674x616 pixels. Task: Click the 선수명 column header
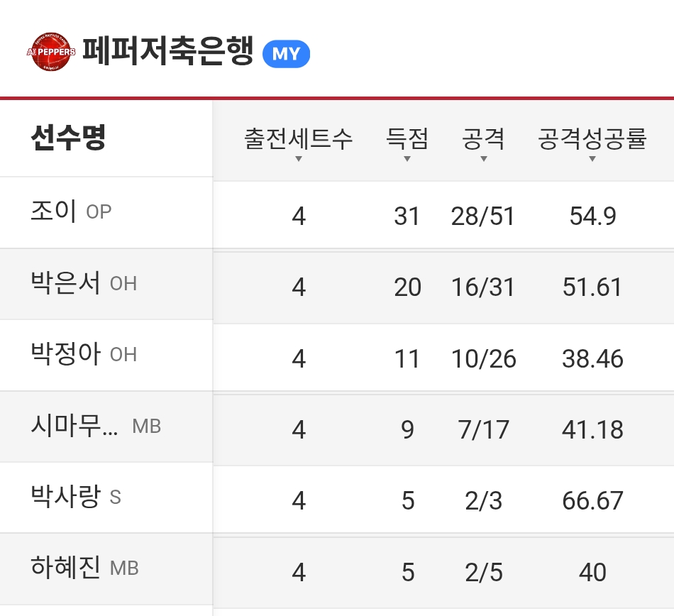click(68, 138)
